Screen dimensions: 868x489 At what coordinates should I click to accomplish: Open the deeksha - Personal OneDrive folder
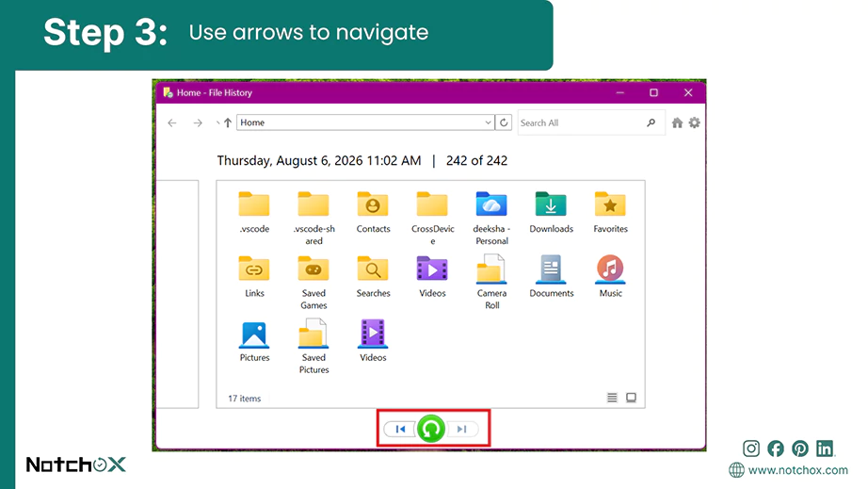click(x=491, y=219)
